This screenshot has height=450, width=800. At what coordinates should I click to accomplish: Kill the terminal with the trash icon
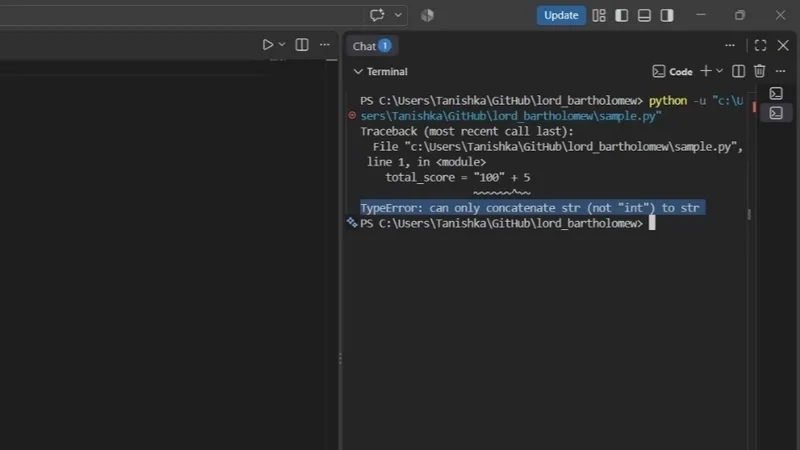click(759, 71)
